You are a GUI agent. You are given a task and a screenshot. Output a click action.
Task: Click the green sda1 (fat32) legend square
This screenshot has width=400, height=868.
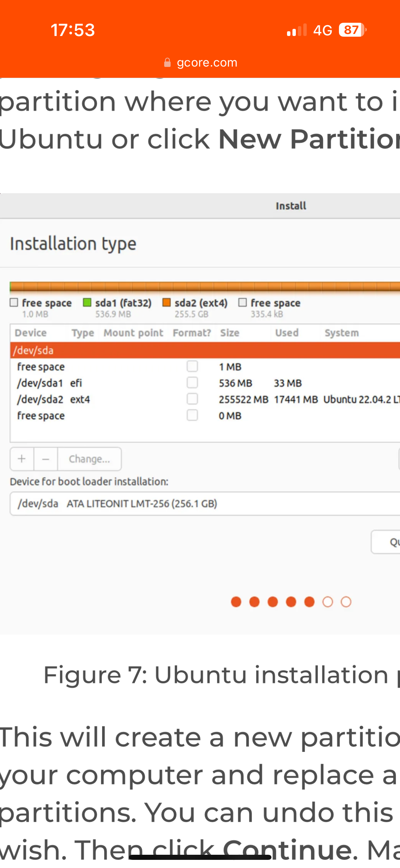click(87, 302)
